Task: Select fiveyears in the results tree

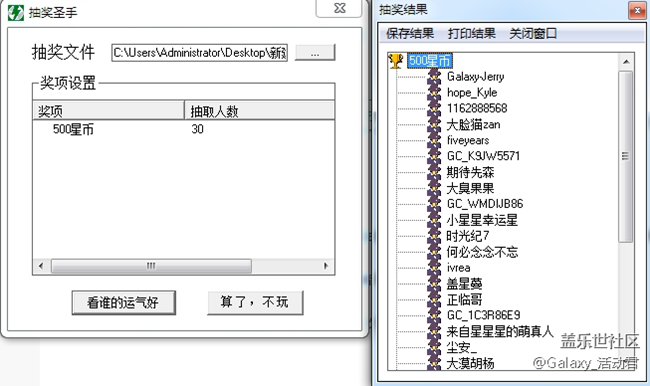Action: coord(468,140)
